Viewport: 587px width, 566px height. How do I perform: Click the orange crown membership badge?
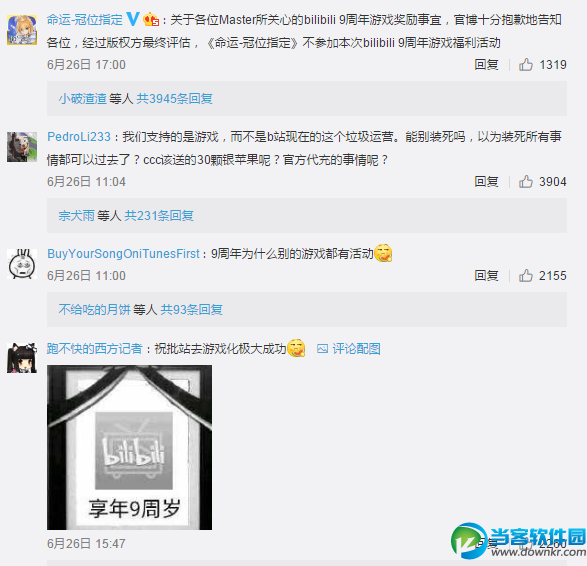(x=151, y=19)
